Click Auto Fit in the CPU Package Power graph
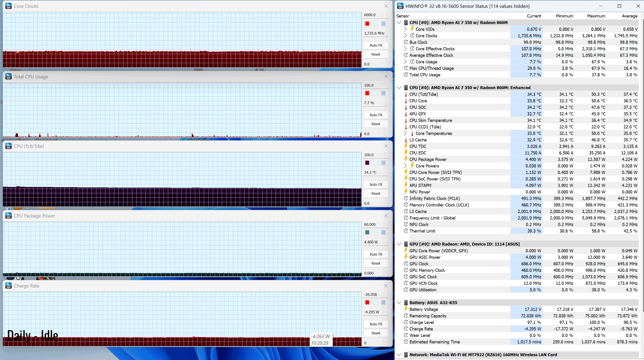This screenshot has width=644, height=360. pyautogui.click(x=376, y=254)
